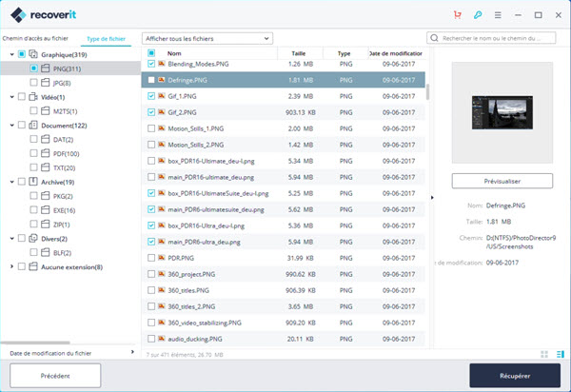
Task: Check the 360_titles_2.PNG checkbox
Action: [151, 306]
